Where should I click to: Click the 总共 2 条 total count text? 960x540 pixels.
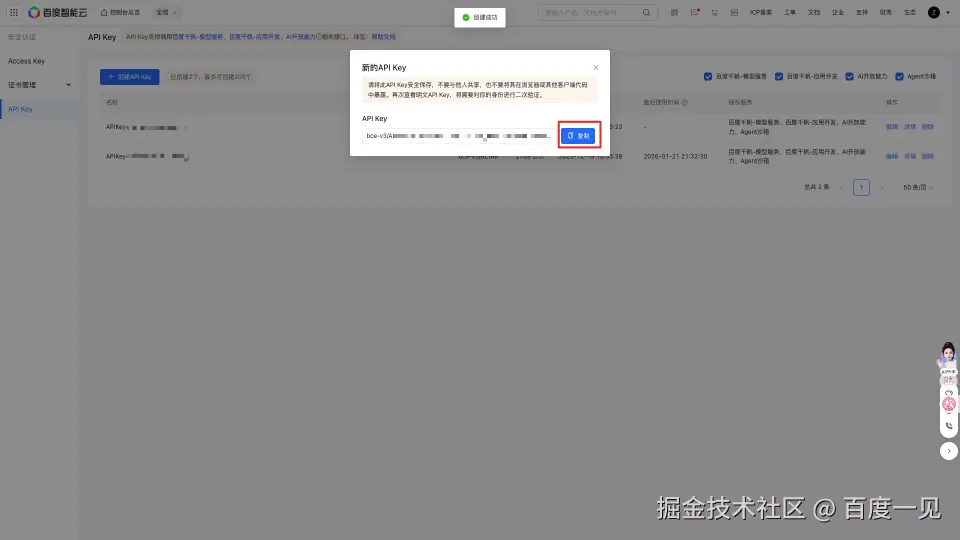(x=816, y=187)
